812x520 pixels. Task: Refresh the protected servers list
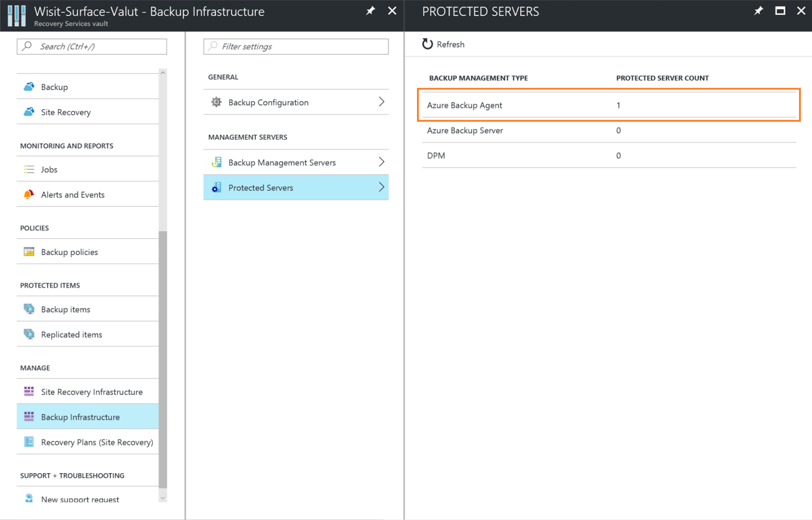pos(443,44)
